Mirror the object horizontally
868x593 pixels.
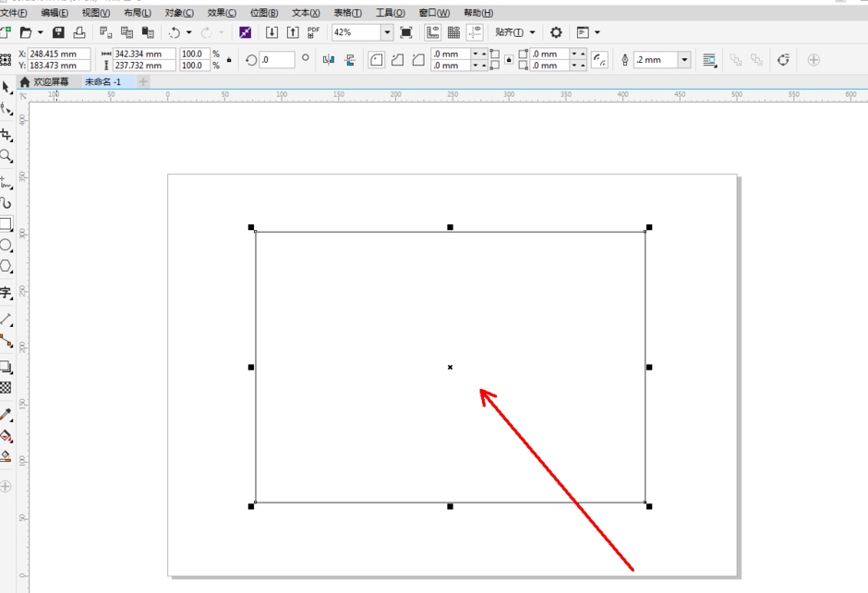coord(329,60)
